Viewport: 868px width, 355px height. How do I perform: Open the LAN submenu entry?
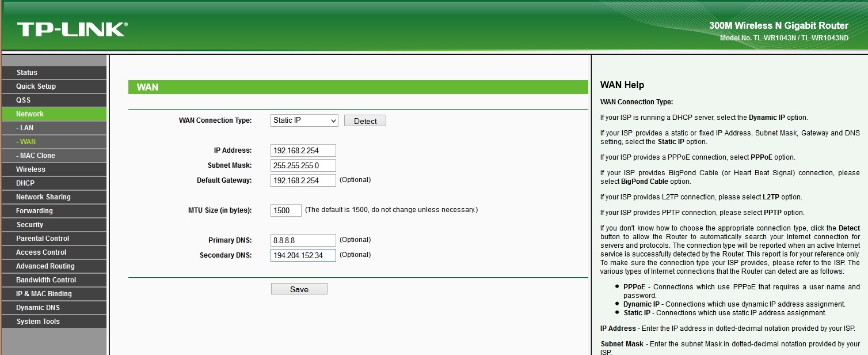pos(54,128)
